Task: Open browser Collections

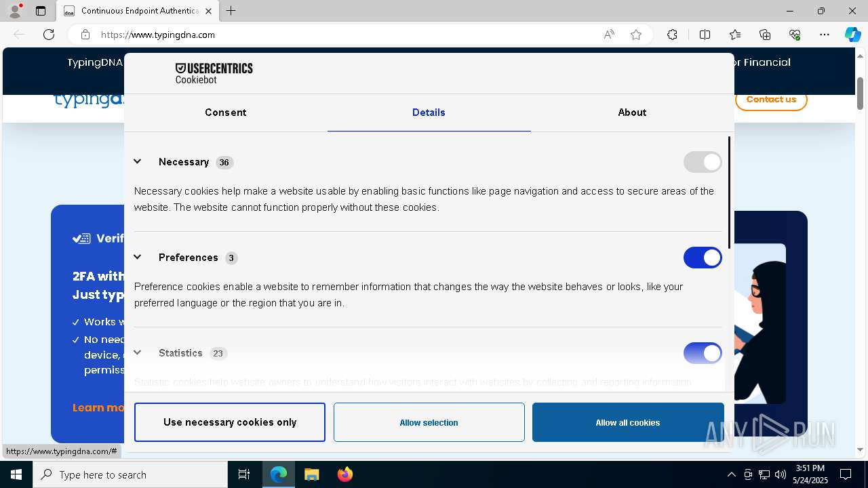Action: click(x=765, y=35)
